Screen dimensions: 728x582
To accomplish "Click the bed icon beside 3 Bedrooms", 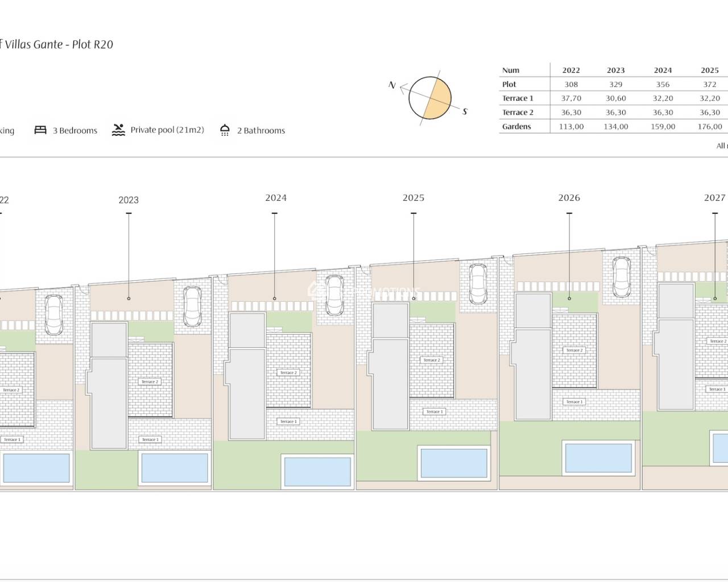I will click(x=40, y=130).
